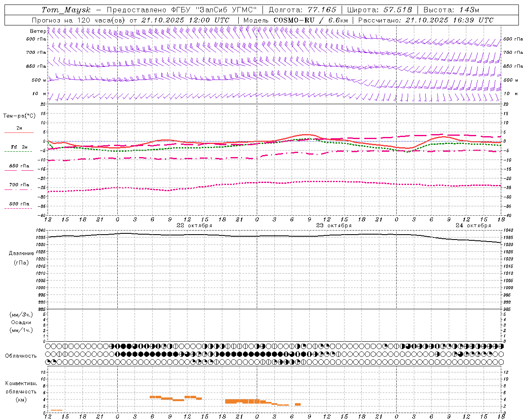Click the pink dashed legend line under "500 гПа"

click(x=18, y=208)
